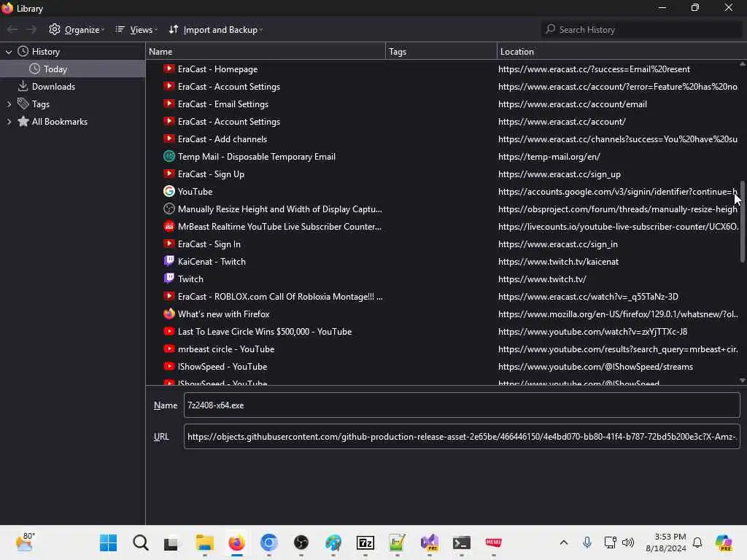Click the Firefox favicon of What's new entry
Screen dimensions: 747x560
(169, 314)
